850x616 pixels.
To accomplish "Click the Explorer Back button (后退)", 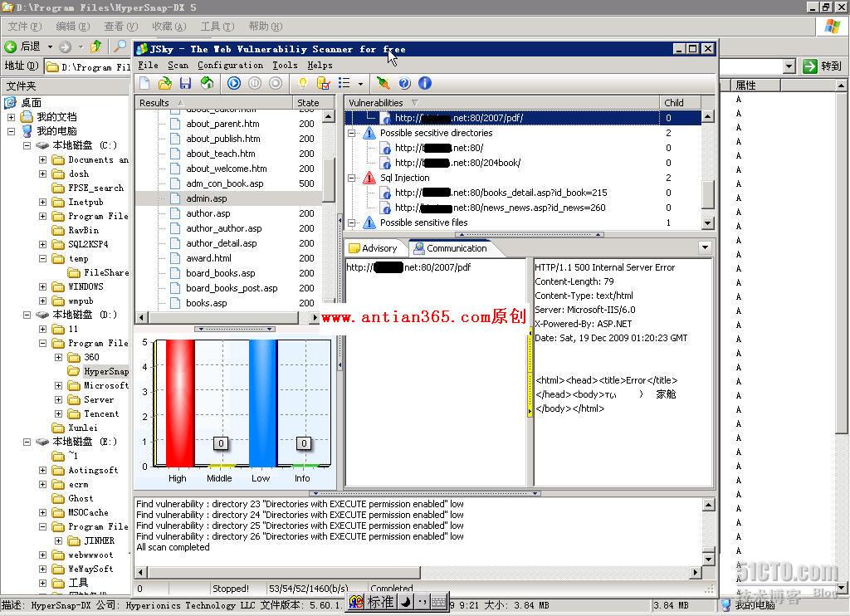I will [x=22, y=46].
